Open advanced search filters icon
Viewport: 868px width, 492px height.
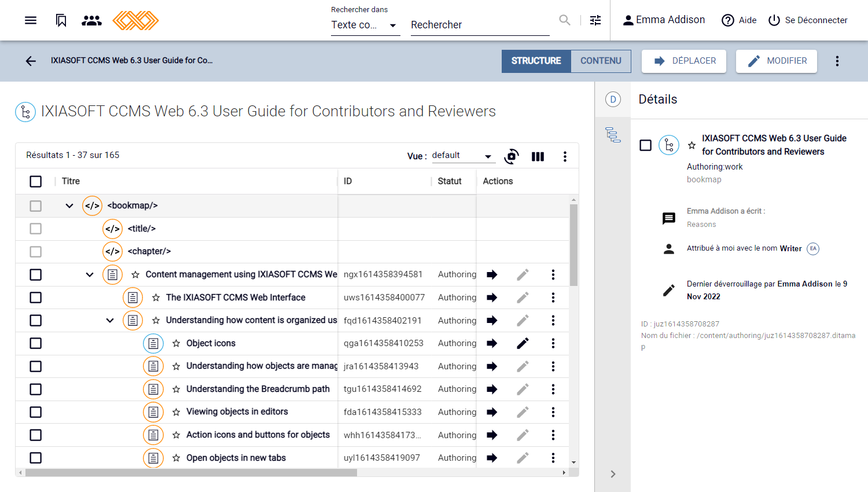coord(595,20)
